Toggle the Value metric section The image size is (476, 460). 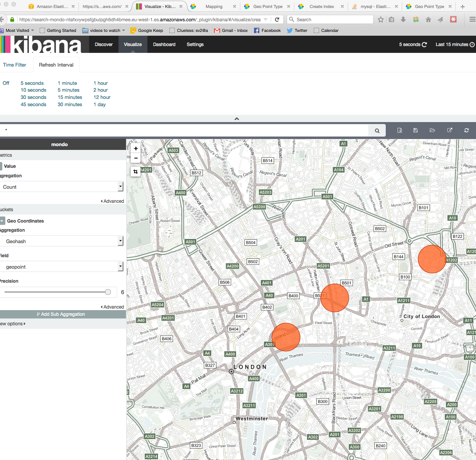1,166
